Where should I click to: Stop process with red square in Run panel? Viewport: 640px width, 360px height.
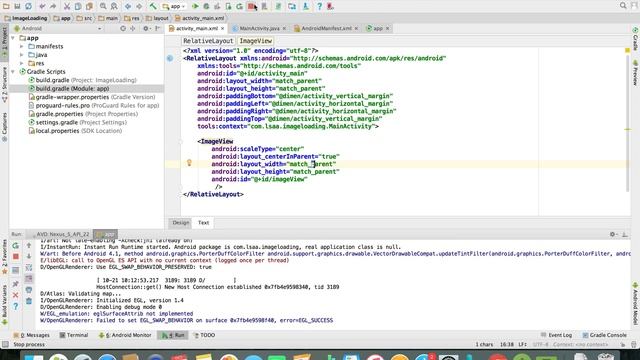[x=16, y=257]
